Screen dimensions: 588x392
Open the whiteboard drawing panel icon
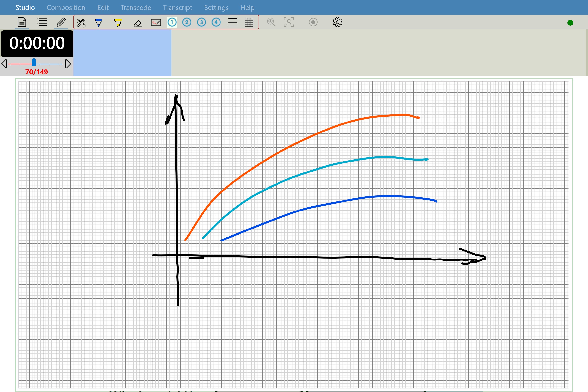point(156,23)
